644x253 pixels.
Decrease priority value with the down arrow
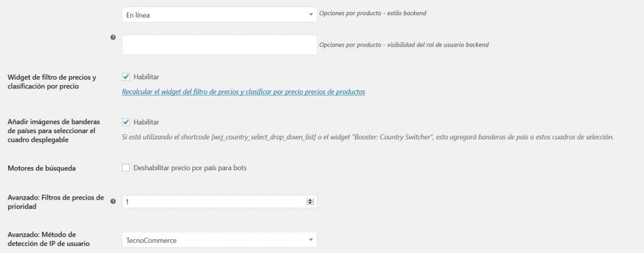309,203
